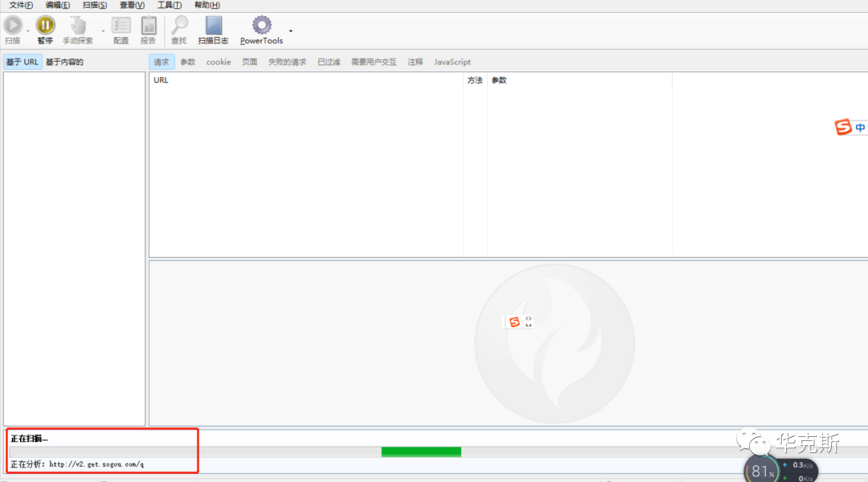The height and width of the screenshot is (482, 868).
Task: Click the Sogou input method 中 indicator
Action: click(x=860, y=128)
